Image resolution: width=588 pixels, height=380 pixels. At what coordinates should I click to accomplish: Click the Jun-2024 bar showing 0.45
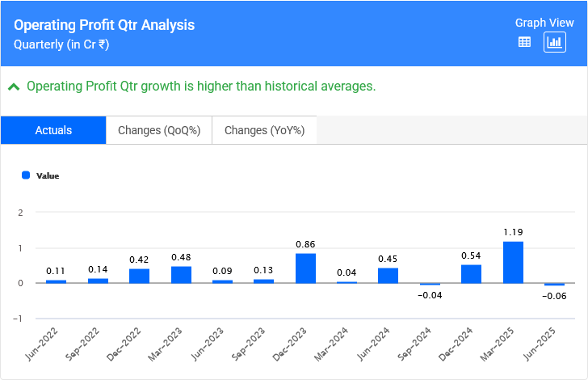388,276
